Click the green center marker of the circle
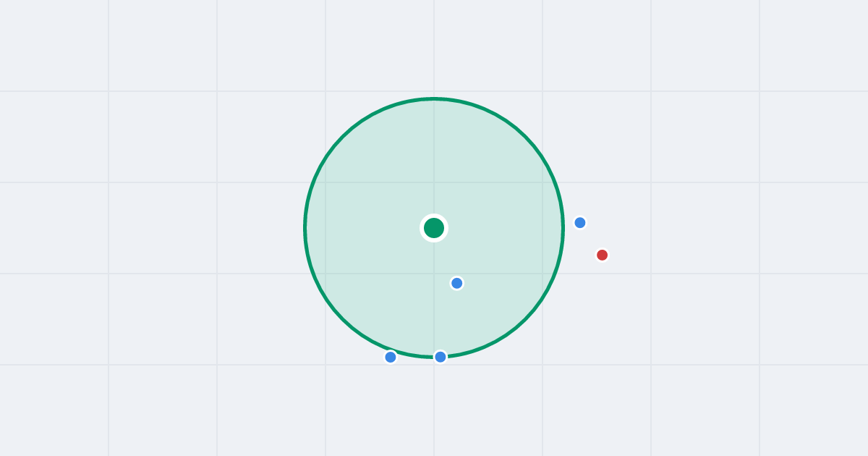 (434, 228)
